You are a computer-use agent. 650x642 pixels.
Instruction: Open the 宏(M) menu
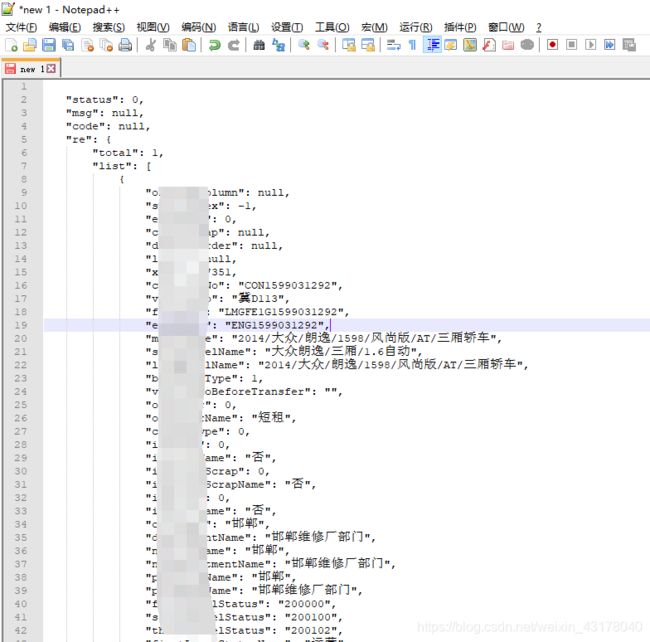point(374,27)
